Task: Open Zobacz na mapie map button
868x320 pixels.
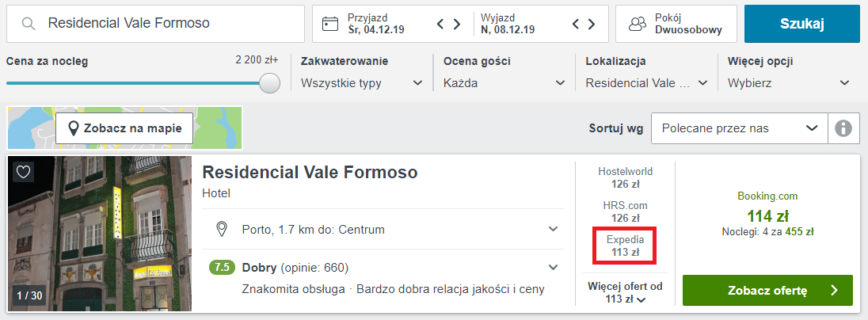Action: [x=124, y=128]
